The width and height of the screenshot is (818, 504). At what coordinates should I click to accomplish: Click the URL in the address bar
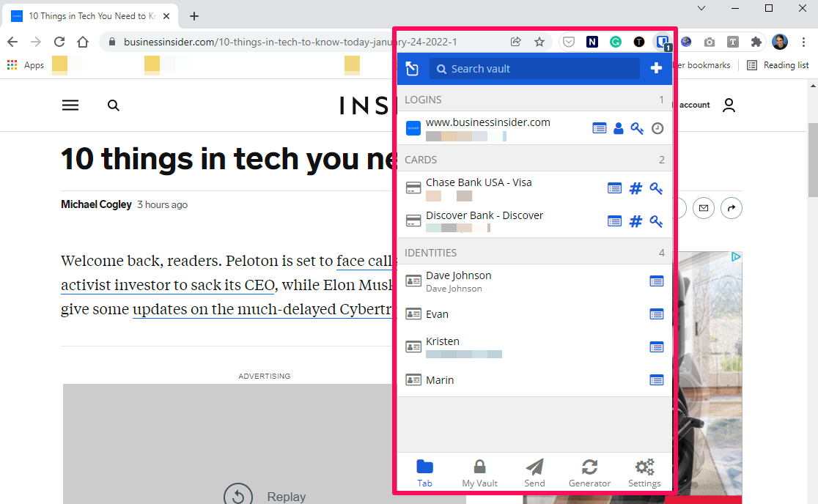coord(290,42)
